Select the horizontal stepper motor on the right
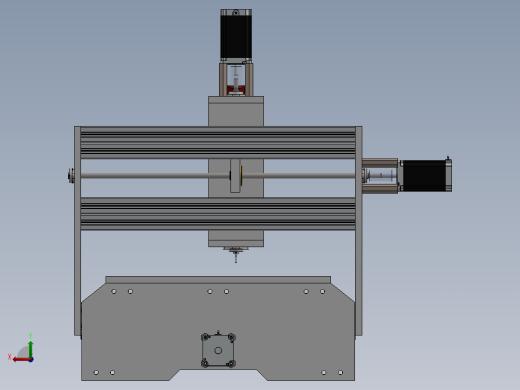 (x=426, y=176)
